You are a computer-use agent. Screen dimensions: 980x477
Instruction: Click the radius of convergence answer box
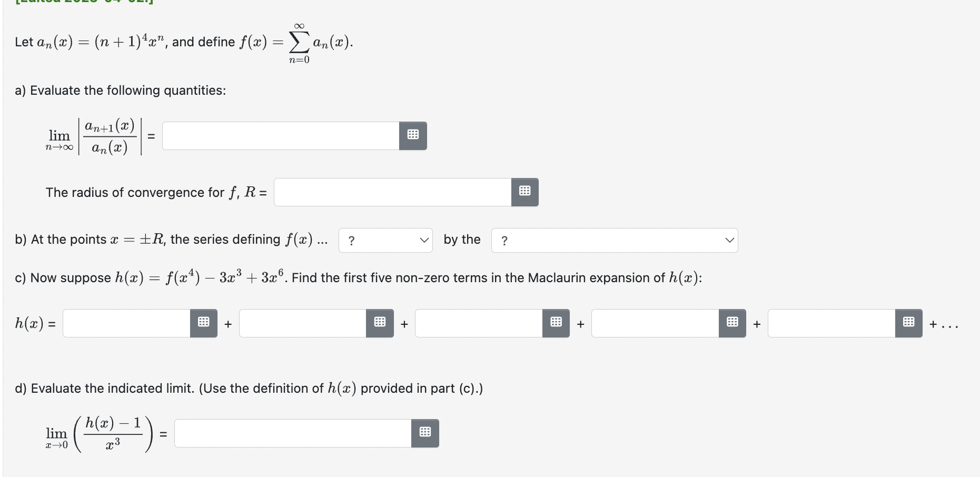point(392,192)
